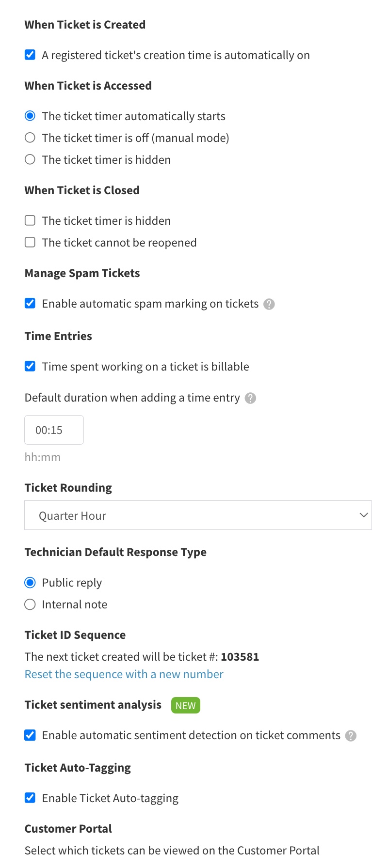This screenshot has height=868, width=387.
Task: Select ticket timer is off manual mode
Action: click(x=30, y=138)
